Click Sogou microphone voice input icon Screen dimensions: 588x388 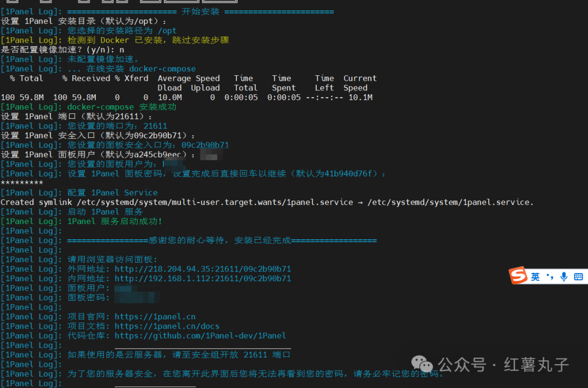tap(563, 276)
